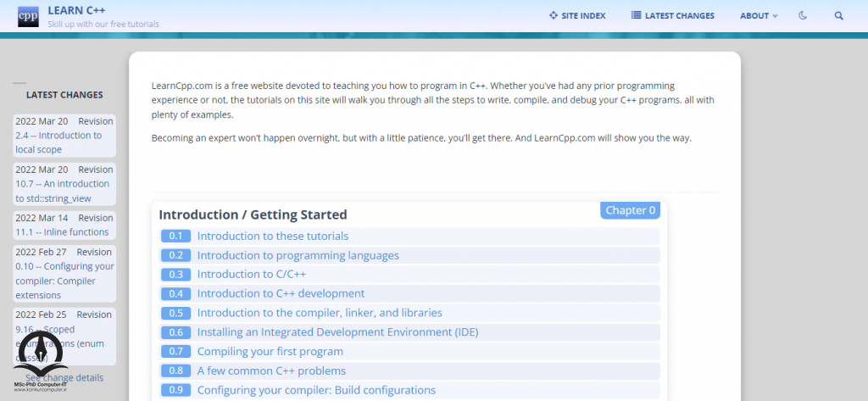The image size is (868, 401).
Task: Open lesson 0.1 Introduction to these tutorials
Action: 273,236
